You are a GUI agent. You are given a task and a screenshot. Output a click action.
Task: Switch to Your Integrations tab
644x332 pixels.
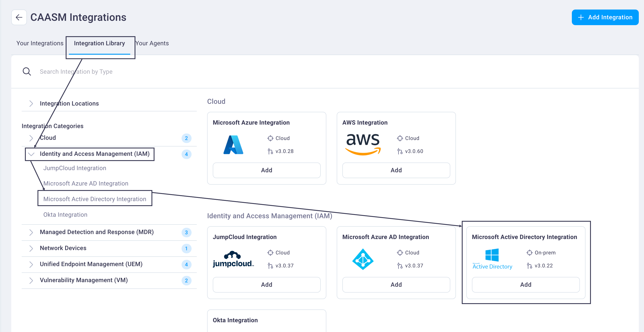point(40,43)
